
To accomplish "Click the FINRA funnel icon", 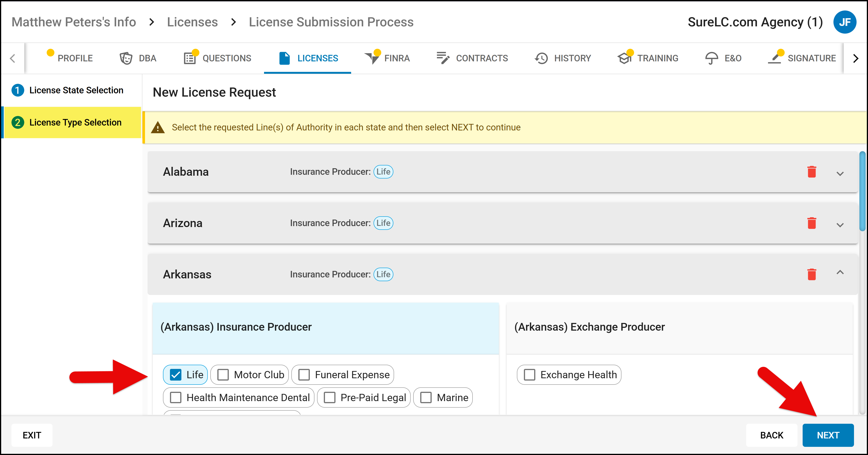I will point(372,58).
